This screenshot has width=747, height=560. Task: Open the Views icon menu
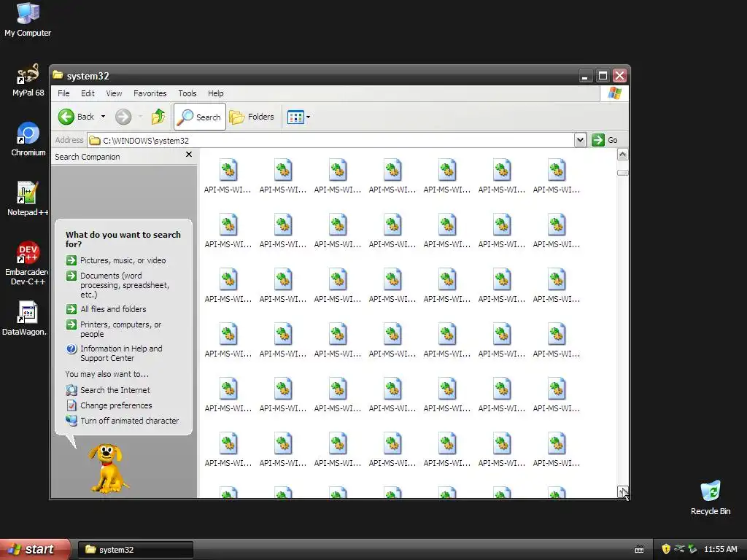[x=298, y=117]
